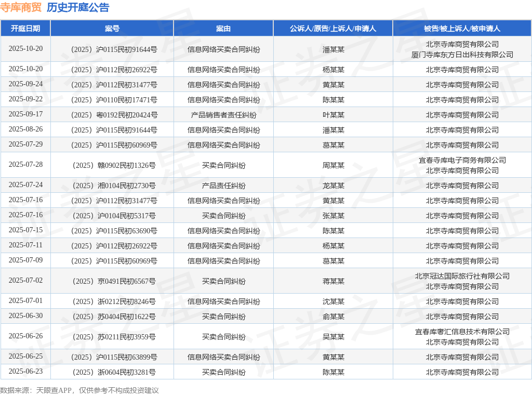
Task: Click plaintiff 杨某某 in the 2025-07-11 row
Action: 333,246
